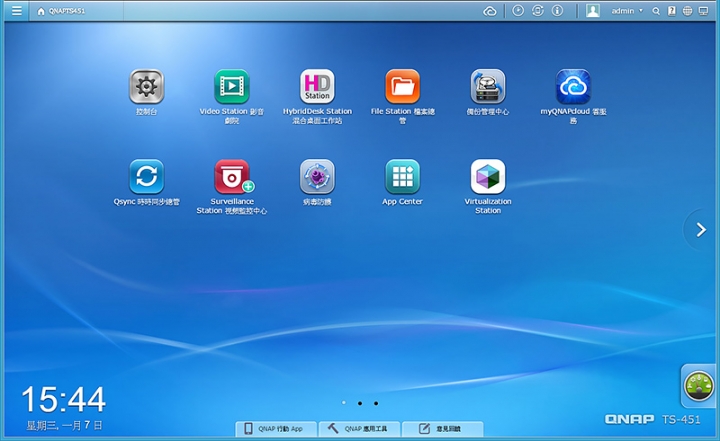Viewport: 720px width, 441px height.
Task: Click the 15:44 clock display
Action: click(64, 399)
